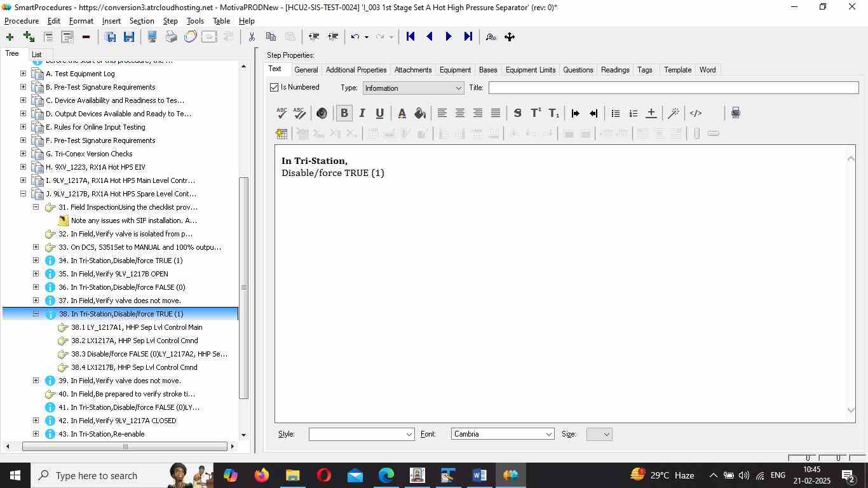Click into the Title input field

[x=674, y=88]
